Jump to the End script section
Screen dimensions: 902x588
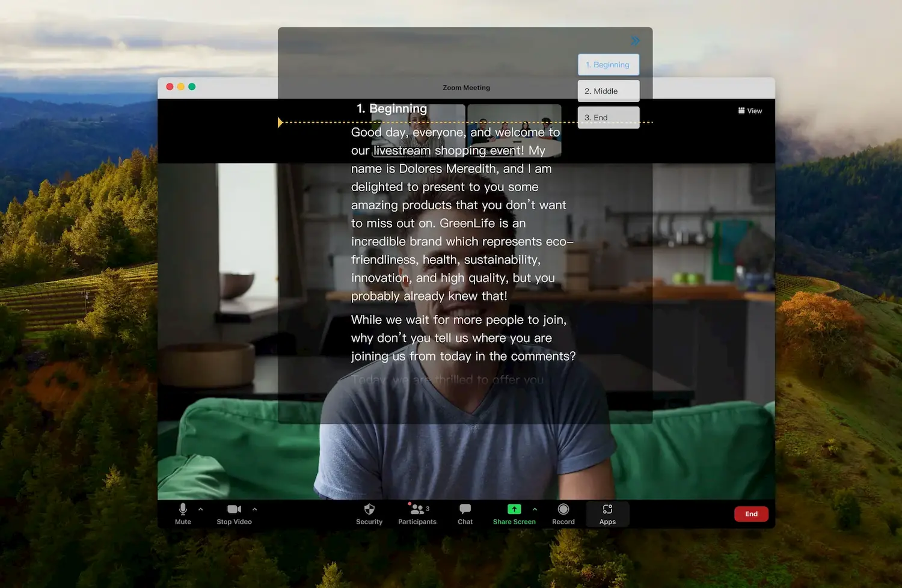point(608,117)
